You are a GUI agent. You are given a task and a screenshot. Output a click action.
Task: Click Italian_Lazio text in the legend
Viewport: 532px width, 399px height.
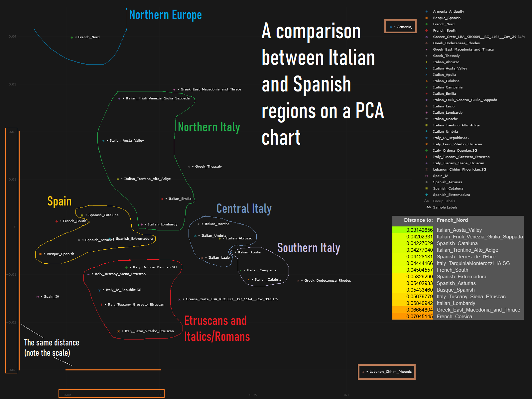click(444, 106)
